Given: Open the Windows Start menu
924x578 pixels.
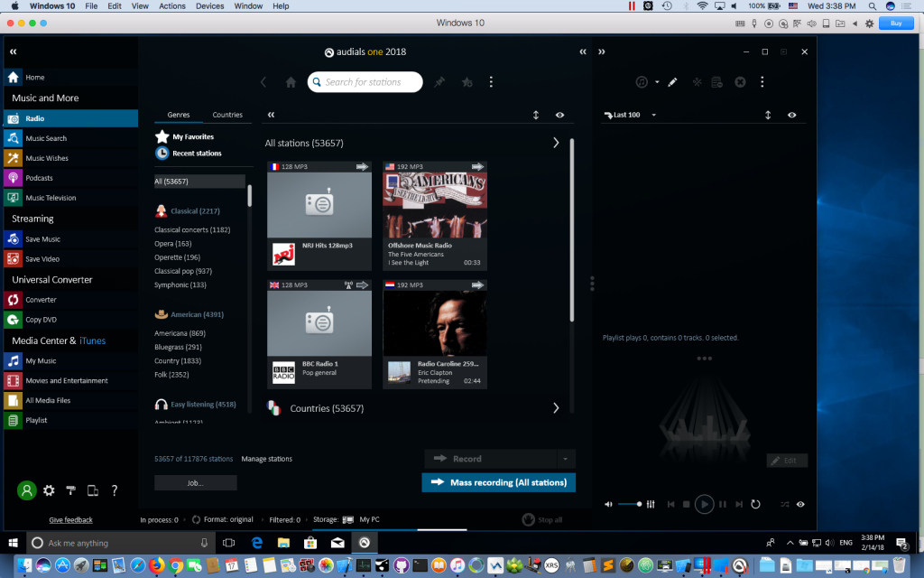Looking at the screenshot, I should (13, 543).
